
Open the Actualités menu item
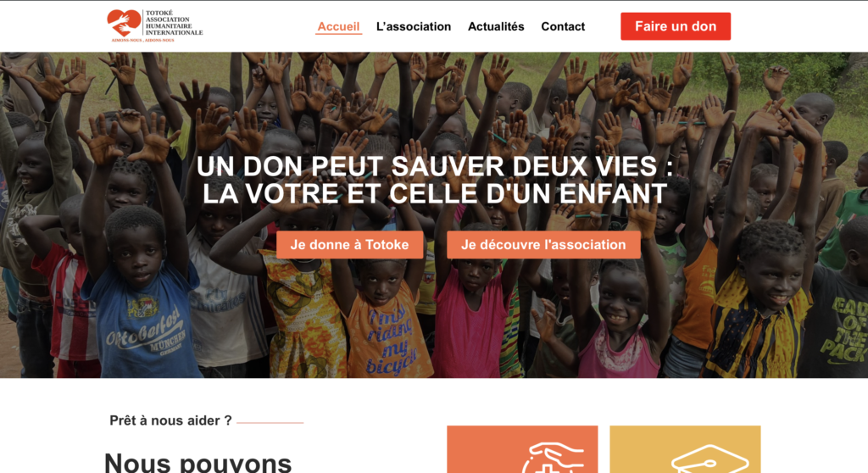496,26
